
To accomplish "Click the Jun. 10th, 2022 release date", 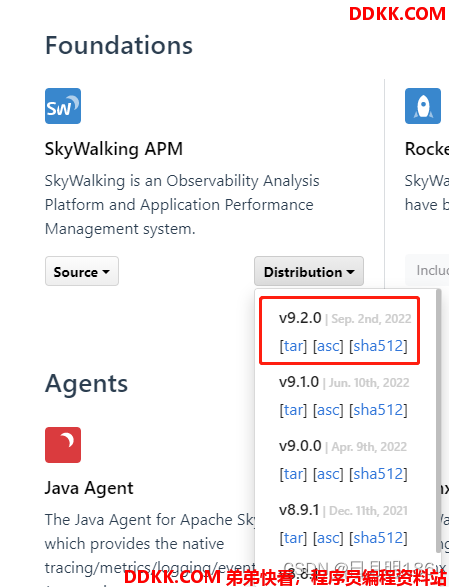I will tap(369, 383).
